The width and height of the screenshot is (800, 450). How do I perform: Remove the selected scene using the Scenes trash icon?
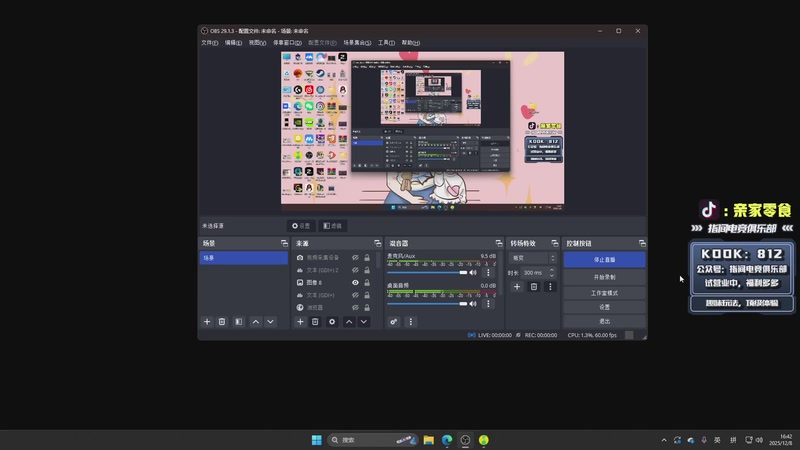222,321
